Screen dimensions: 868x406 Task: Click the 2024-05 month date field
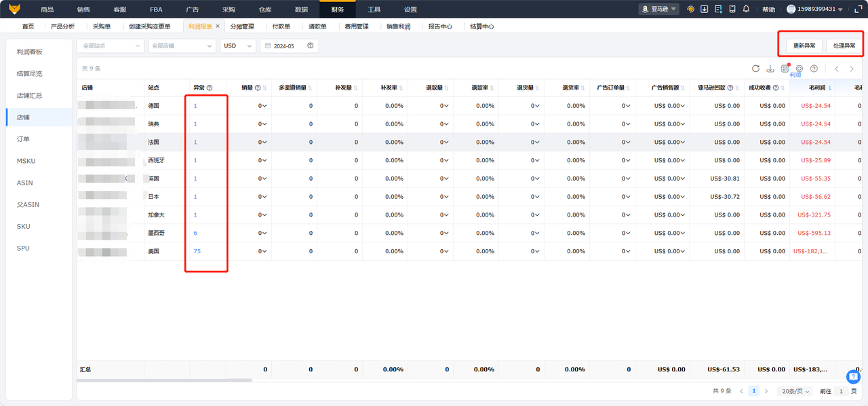point(289,45)
